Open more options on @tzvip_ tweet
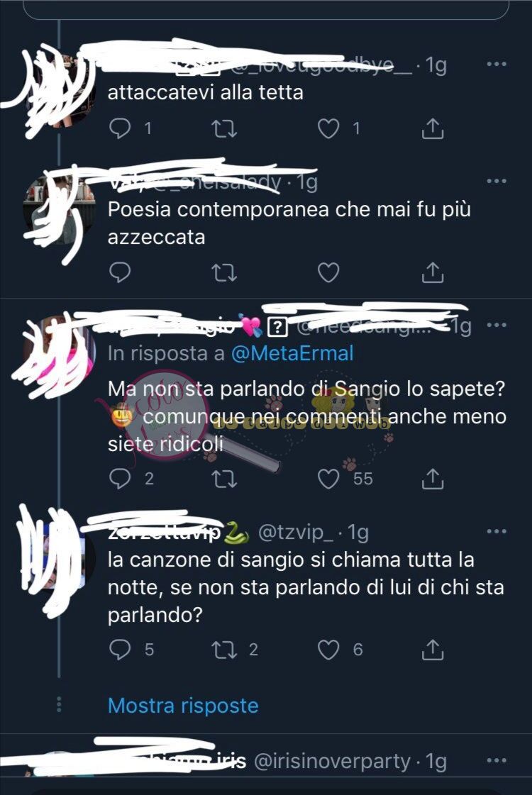Viewport: 532px width, 795px height. [496, 531]
